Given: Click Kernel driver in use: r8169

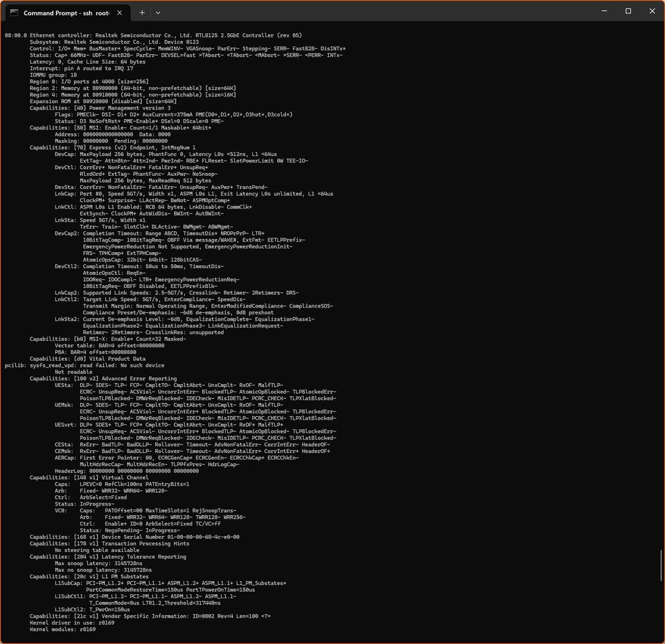Looking at the screenshot, I should 71,623.
